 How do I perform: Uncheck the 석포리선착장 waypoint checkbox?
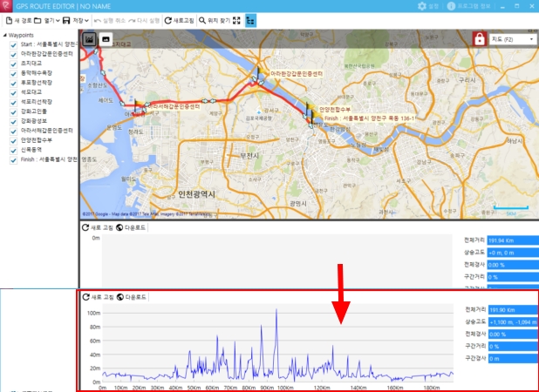tap(13, 102)
